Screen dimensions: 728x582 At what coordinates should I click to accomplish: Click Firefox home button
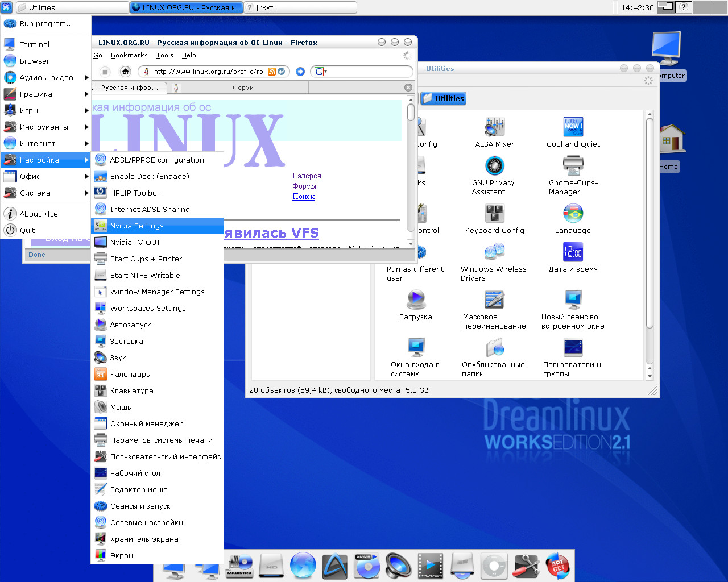click(x=125, y=72)
